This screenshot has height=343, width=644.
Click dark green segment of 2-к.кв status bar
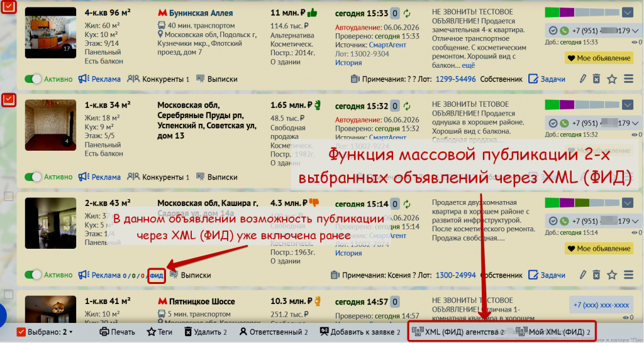pyautogui.click(x=582, y=203)
